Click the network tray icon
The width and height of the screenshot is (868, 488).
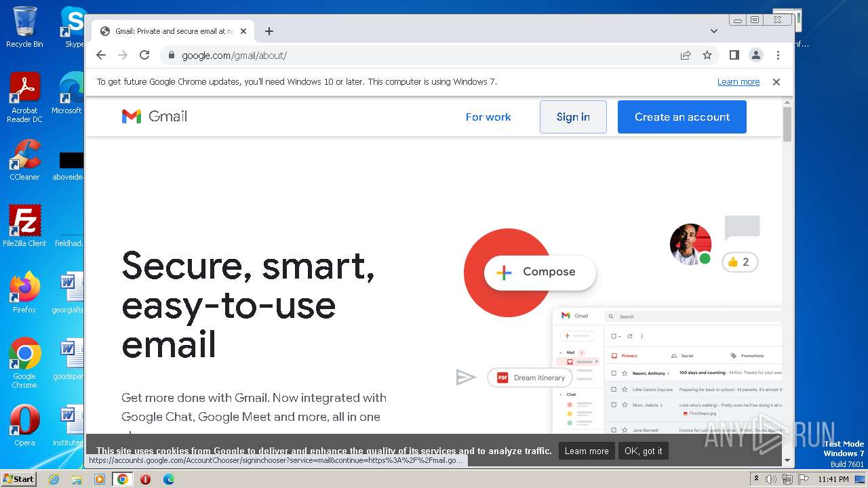pos(787,479)
